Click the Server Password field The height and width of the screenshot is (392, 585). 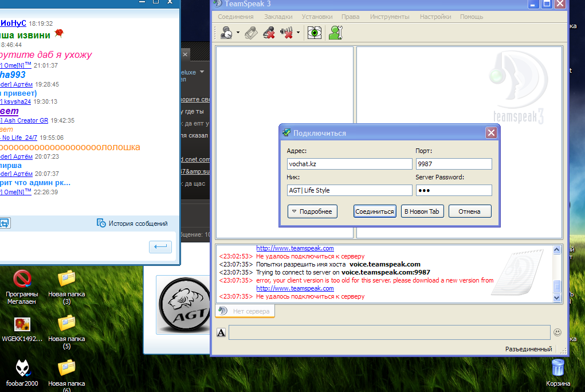click(x=454, y=190)
